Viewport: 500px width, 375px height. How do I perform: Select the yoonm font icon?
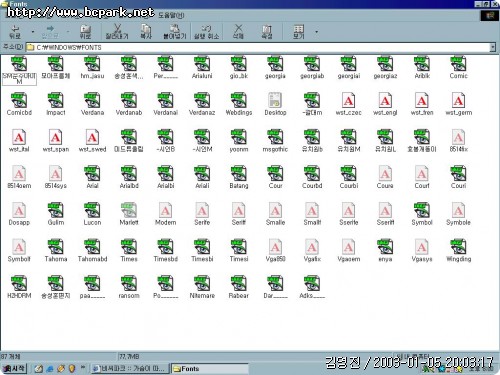coord(239,141)
